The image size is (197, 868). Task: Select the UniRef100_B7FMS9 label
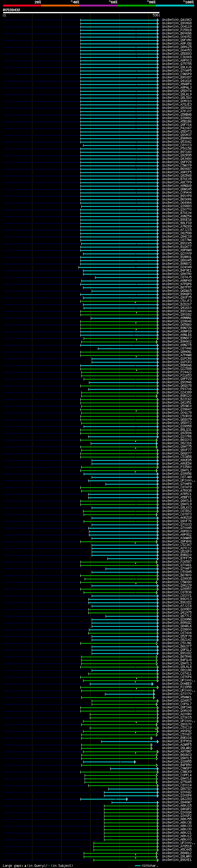(177, 741)
